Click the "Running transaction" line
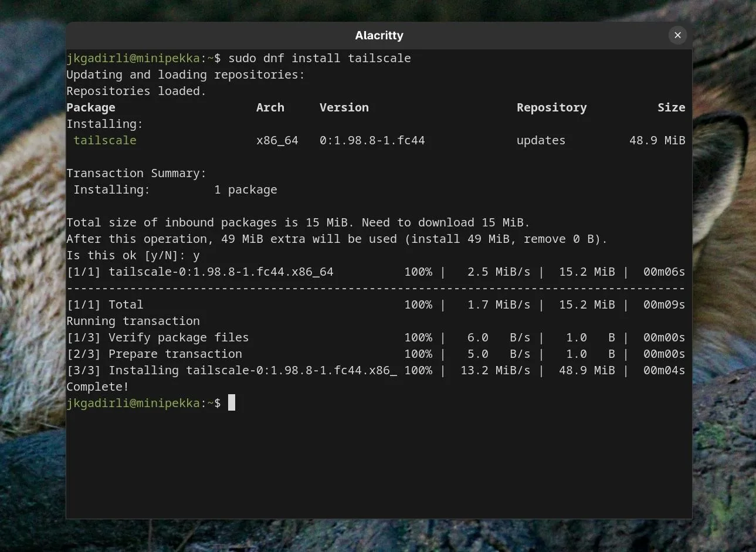Viewport: 756px width, 552px height. [133, 321]
